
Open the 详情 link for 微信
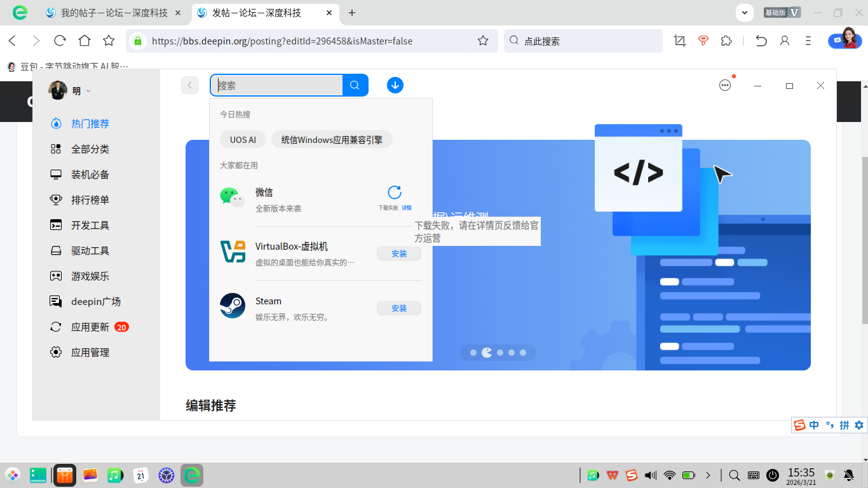point(407,208)
